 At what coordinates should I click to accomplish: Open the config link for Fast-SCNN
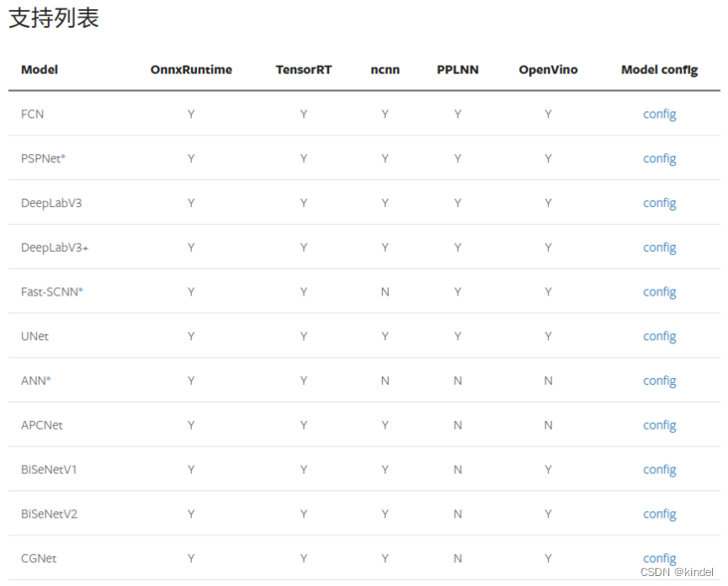pos(659,293)
